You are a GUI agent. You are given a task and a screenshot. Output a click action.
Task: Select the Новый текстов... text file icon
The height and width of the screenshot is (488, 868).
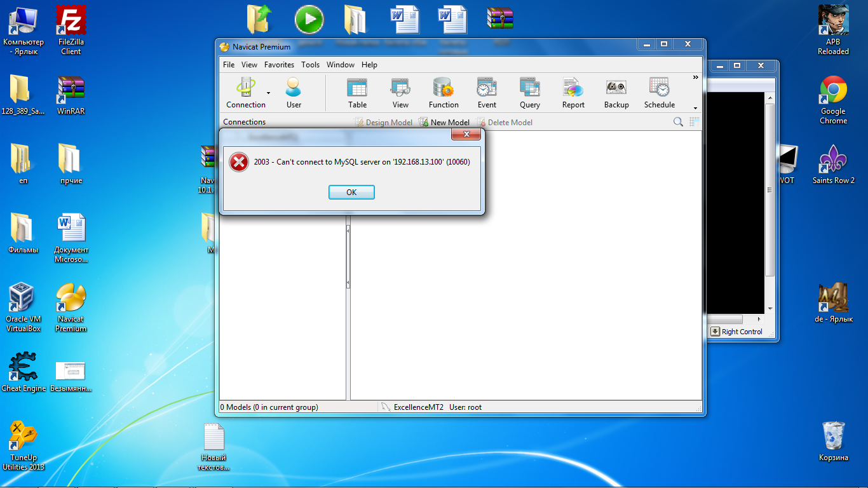pos(214,447)
